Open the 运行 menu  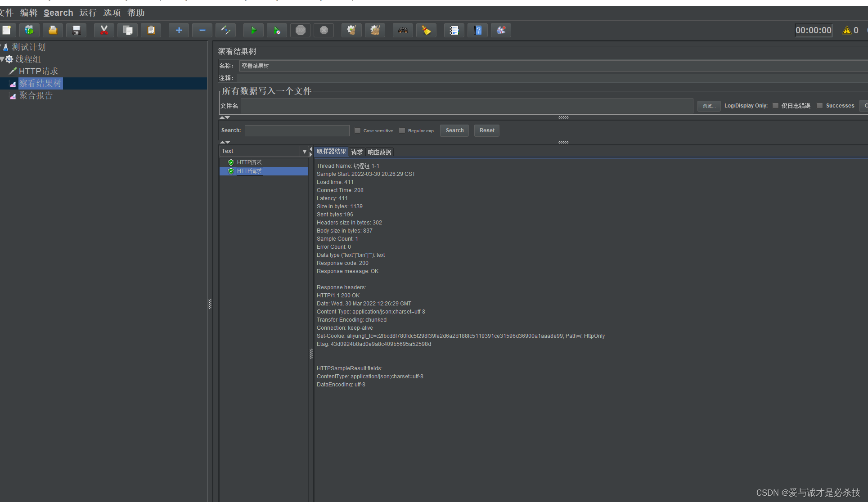coord(88,13)
